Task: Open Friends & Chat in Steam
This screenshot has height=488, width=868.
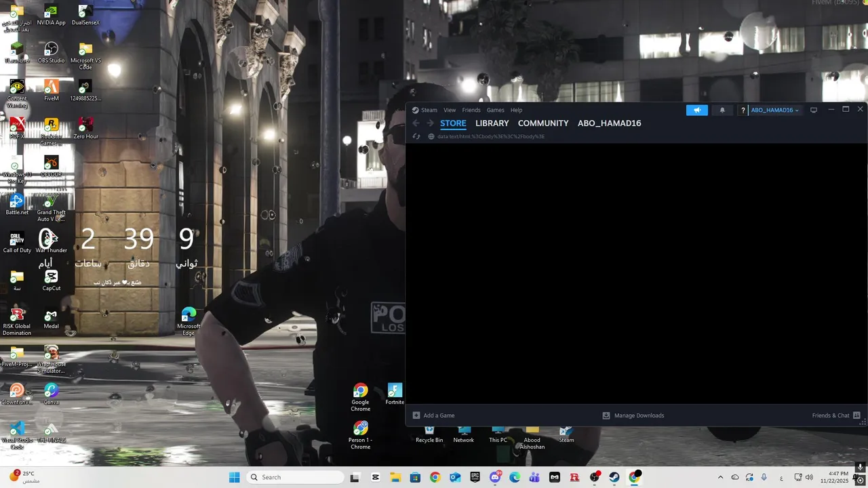Action: [836, 415]
